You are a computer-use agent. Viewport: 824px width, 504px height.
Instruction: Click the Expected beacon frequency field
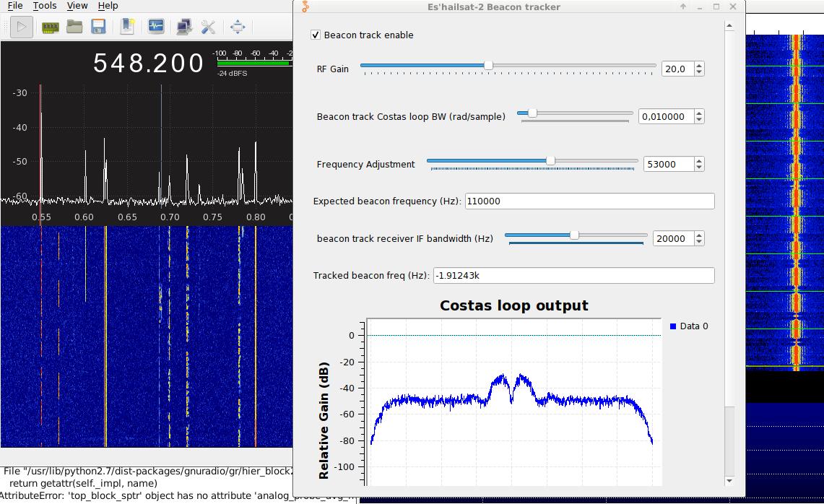(589, 201)
